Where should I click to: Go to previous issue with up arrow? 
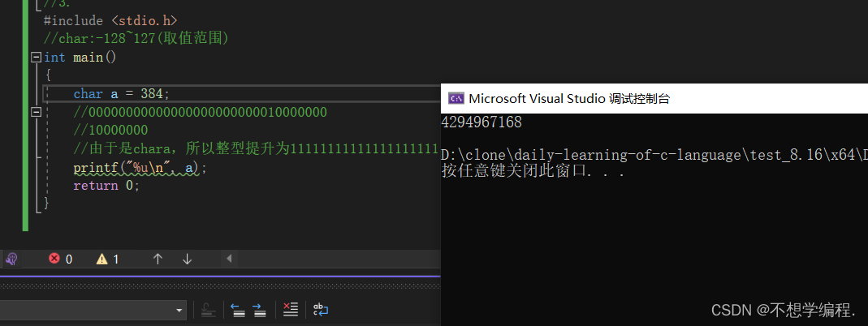point(158,259)
